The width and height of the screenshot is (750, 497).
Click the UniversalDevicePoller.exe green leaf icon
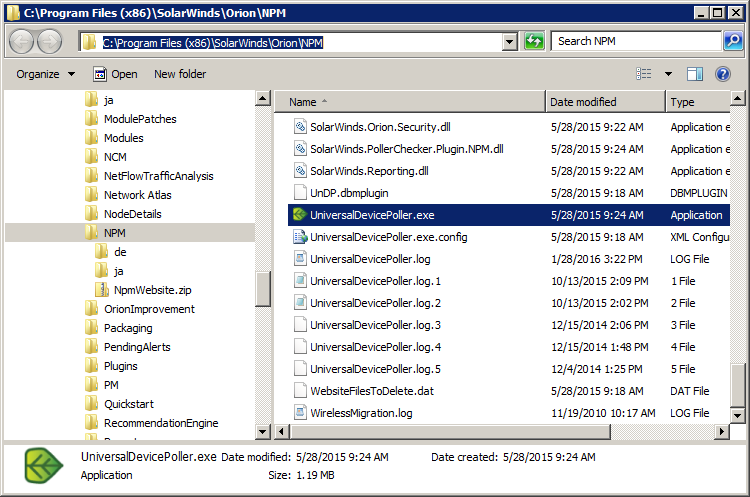300,215
